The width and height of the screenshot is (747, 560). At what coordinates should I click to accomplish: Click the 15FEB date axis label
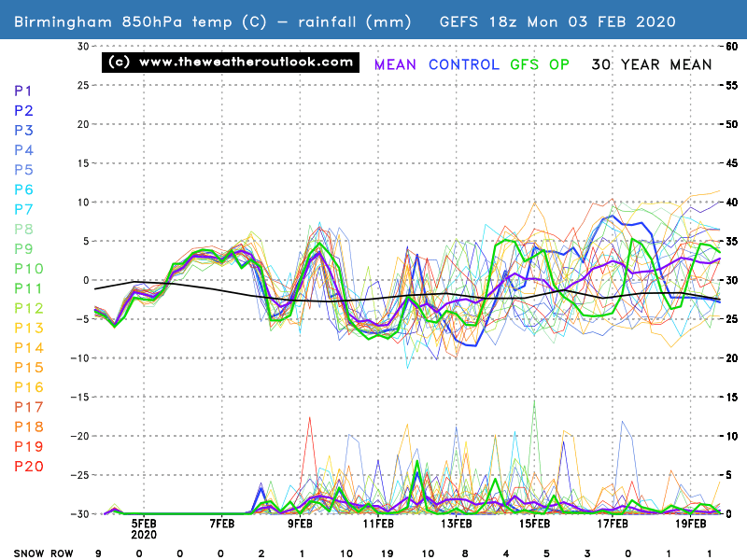click(x=533, y=525)
